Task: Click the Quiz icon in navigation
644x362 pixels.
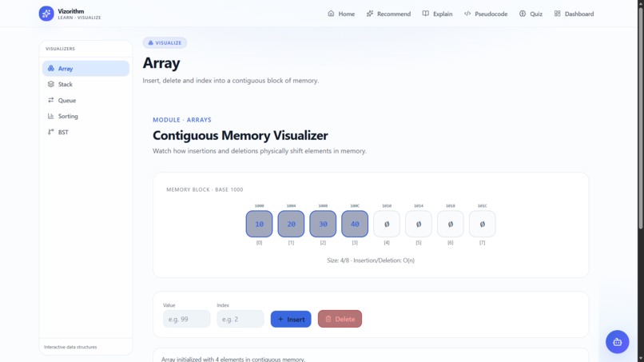Action: [523, 14]
